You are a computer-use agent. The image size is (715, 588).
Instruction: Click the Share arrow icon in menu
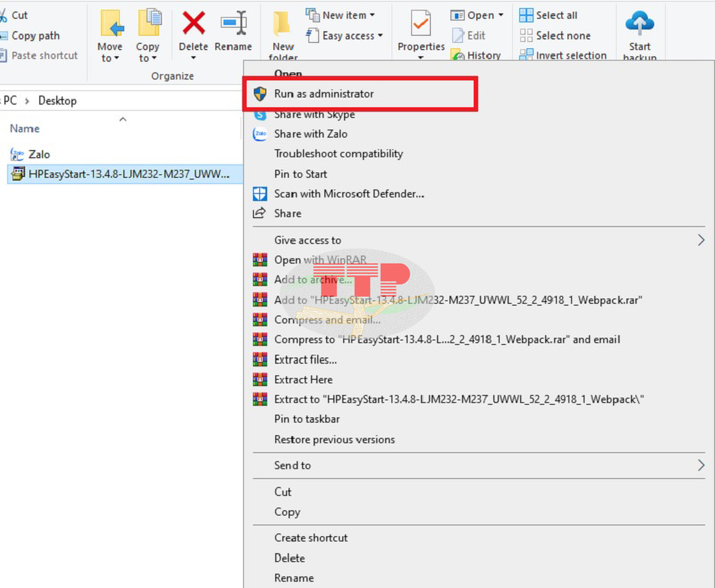[259, 213]
